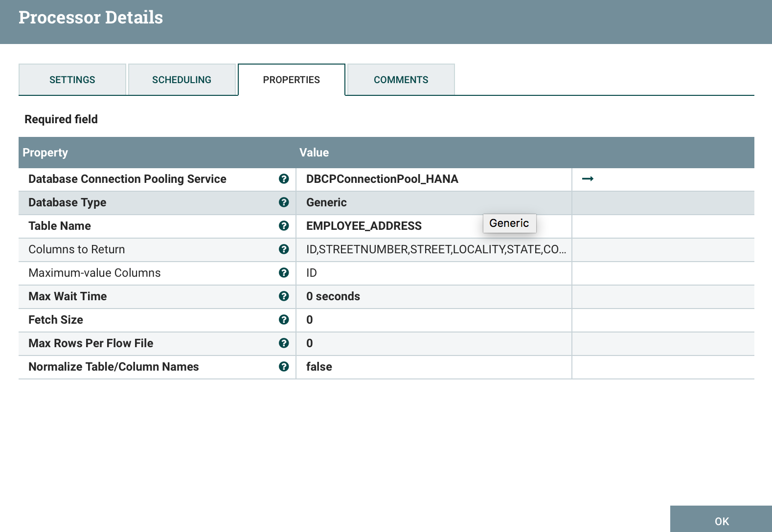The height and width of the screenshot is (532, 772).
Task: Click the Database Type help icon
Action: tap(284, 202)
